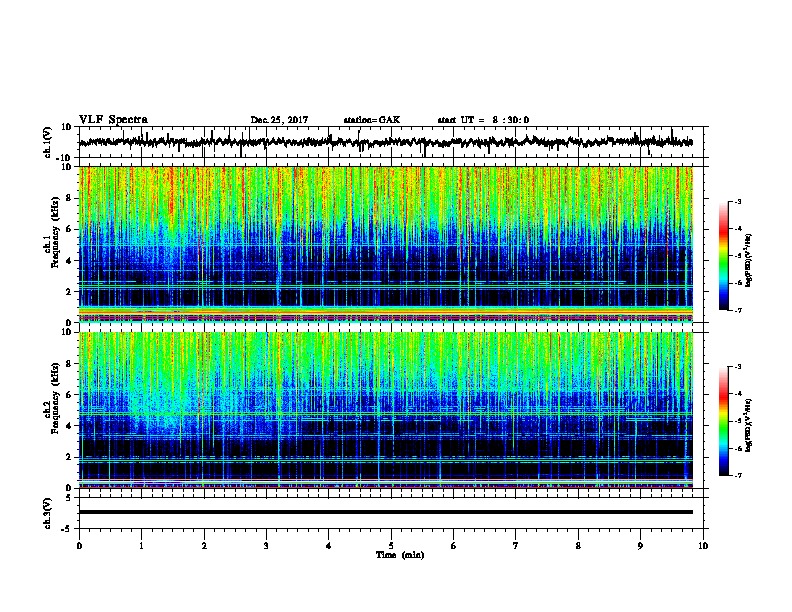This screenshot has width=792, height=612.
Task: Click the "4" minute tick on the time axis
Action: 329,546
